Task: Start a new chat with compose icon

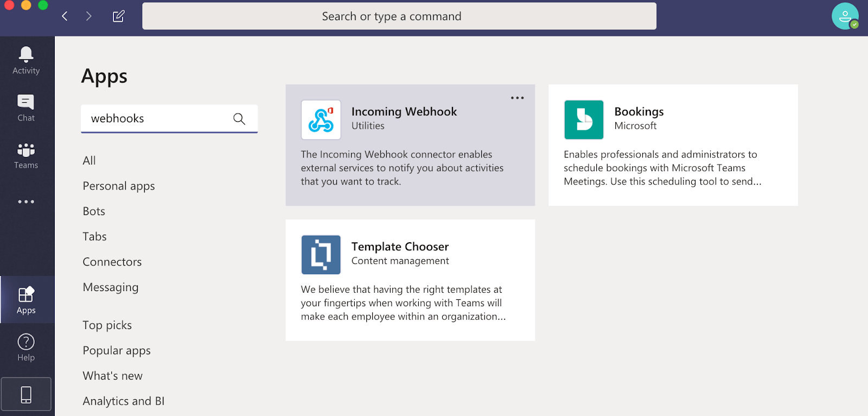Action: 118,16
